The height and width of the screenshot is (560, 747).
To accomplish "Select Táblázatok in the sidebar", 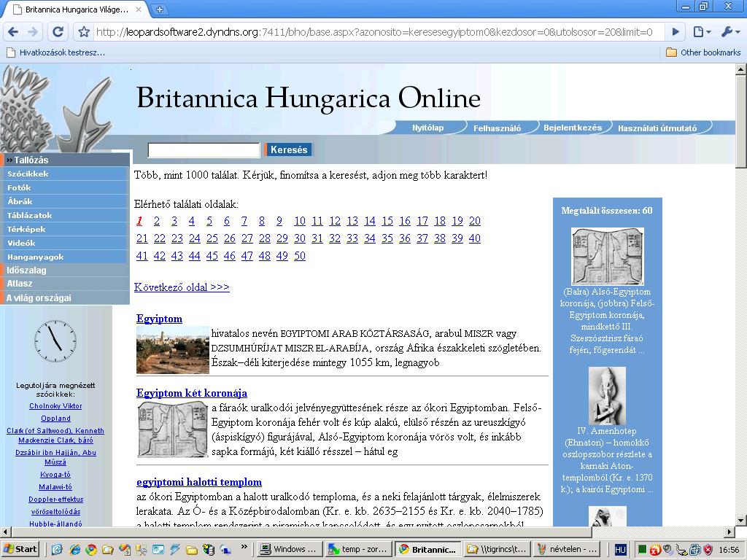I will pyautogui.click(x=65, y=215).
